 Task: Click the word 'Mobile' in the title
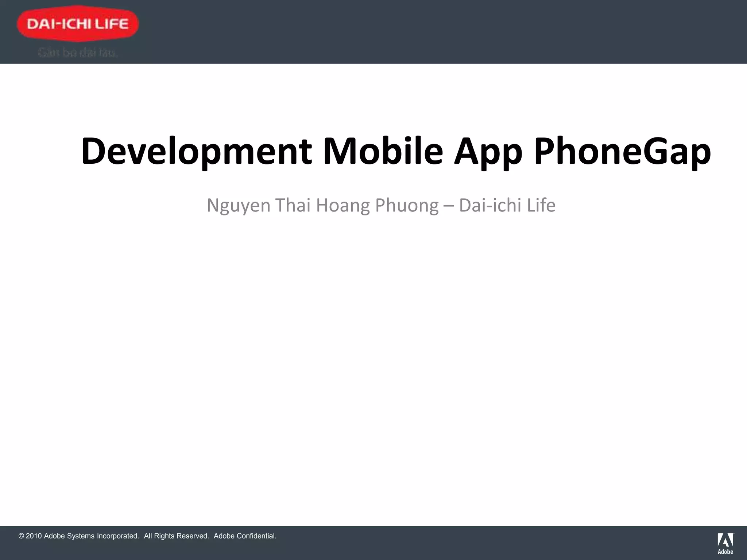coord(383,151)
